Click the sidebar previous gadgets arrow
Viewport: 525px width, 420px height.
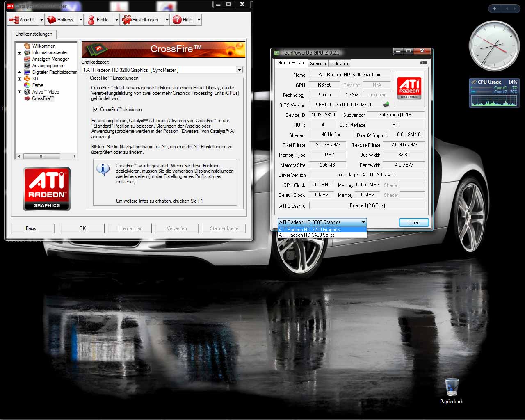tap(507, 9)
